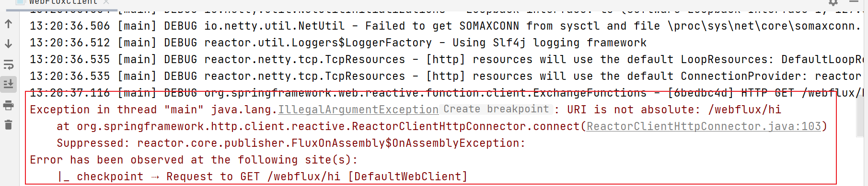Toggle soft-wrap for console output
Image resolution: width=868 pixels, height=186 pixels.
click(x=8, y=65)
